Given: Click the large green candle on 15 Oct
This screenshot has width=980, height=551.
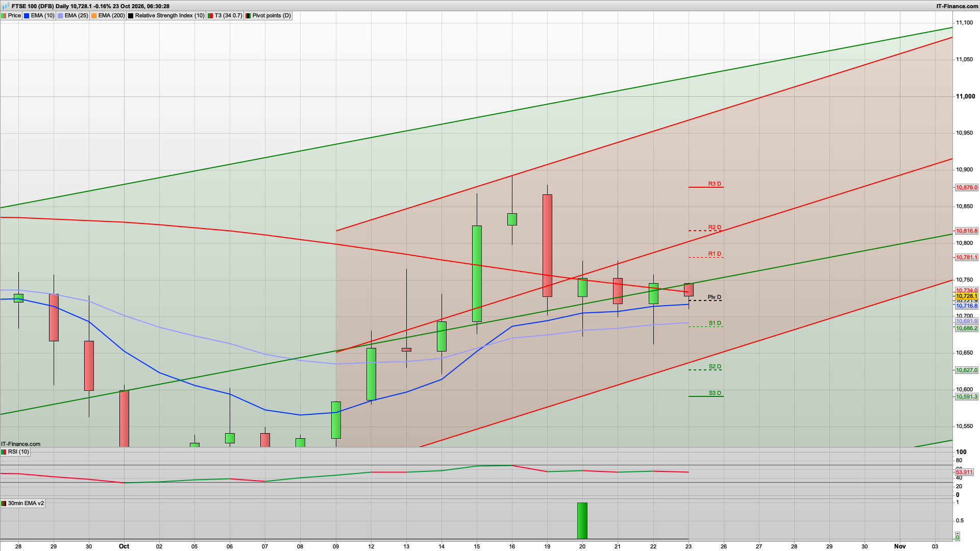Looking at the screenshot, I should (x=477, y=273).
